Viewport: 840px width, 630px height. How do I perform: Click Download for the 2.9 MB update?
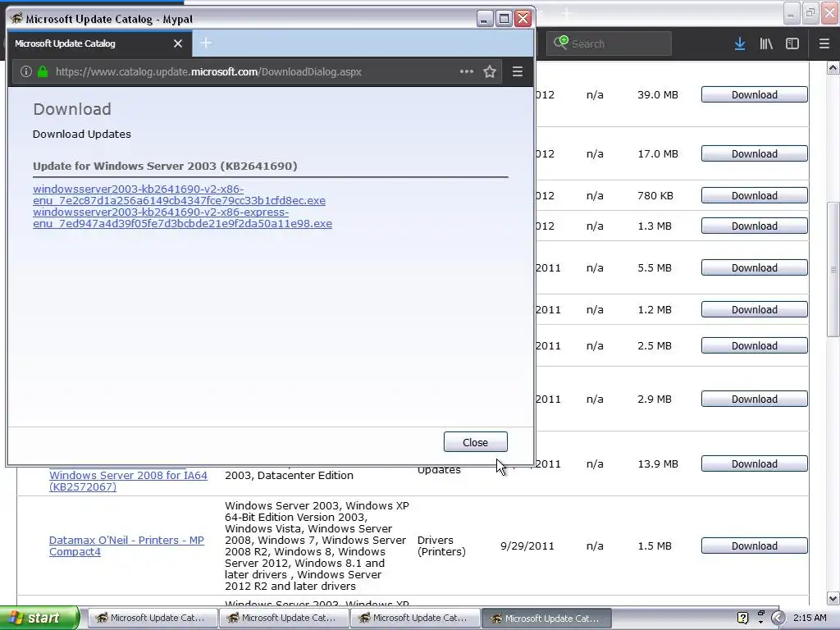[x=755, y=399]
